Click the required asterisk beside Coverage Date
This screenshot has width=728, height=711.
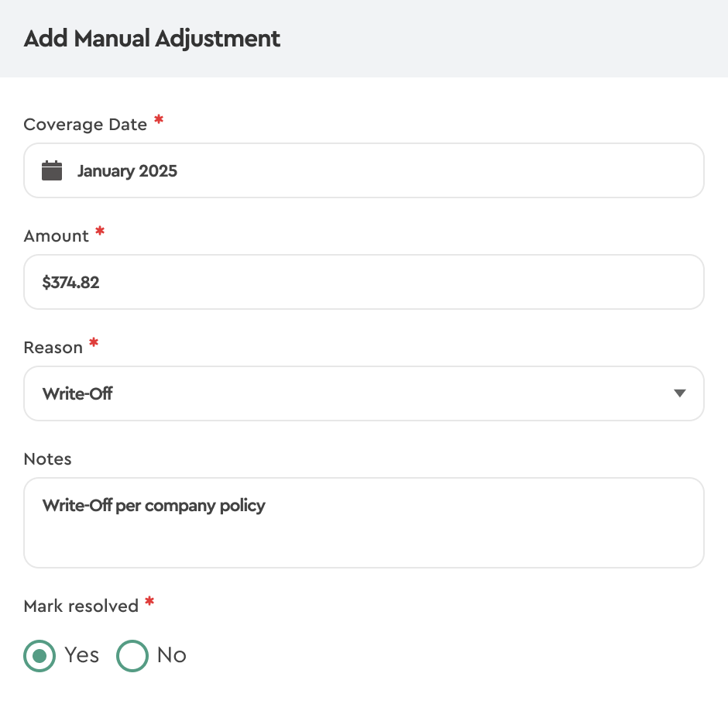(x=159, y=121)
